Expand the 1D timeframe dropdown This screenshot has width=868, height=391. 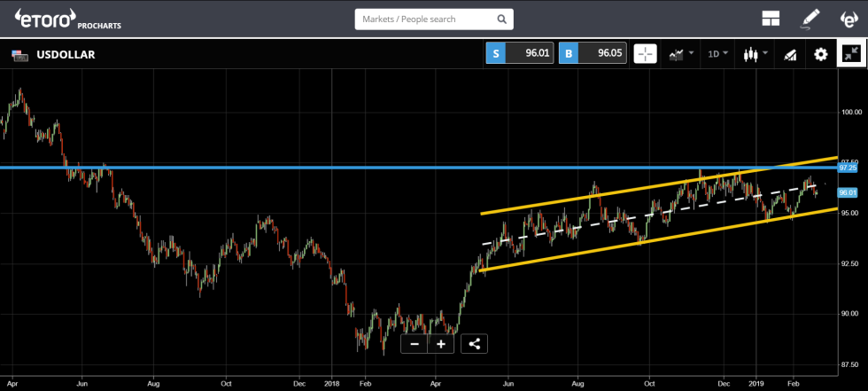717,54
